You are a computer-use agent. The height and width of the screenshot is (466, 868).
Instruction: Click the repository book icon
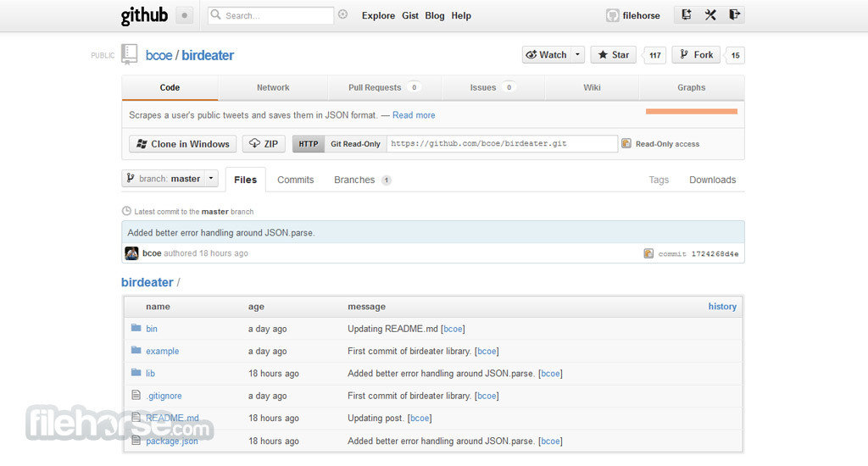tap(130, 54)
